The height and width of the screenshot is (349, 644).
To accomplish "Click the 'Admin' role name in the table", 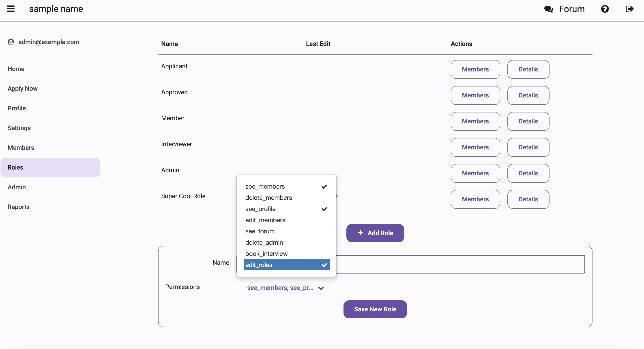I will point(170,170).
